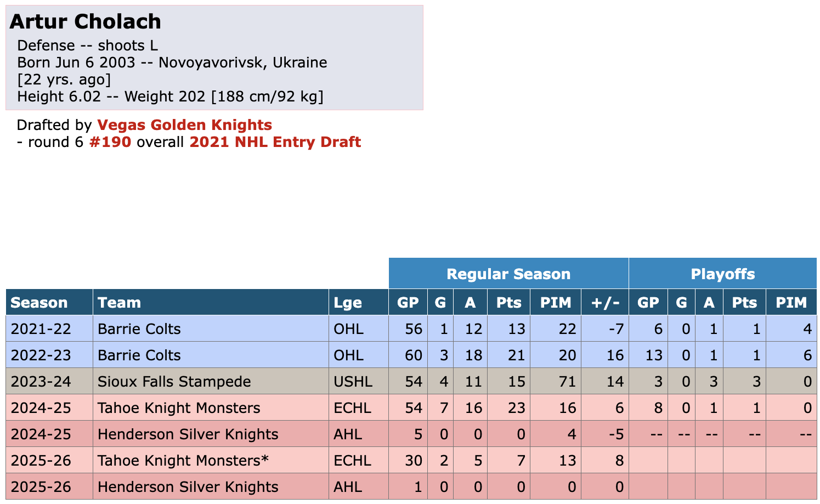
Task: Click the Regular Season header tab
Action: 508,274
